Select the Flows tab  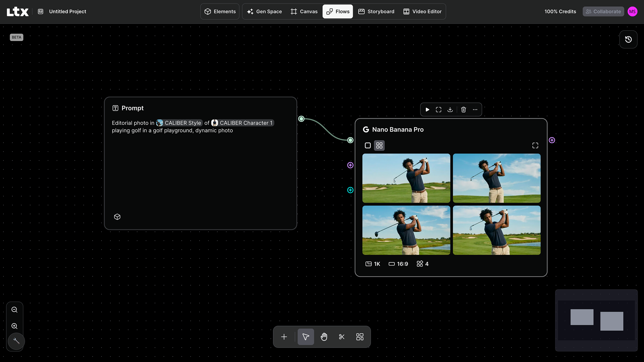tap(338, 11)
